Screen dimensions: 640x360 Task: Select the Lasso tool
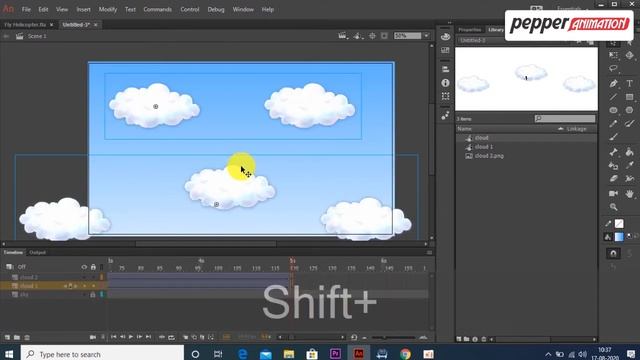pyautogui.click(x=613, y=69)
